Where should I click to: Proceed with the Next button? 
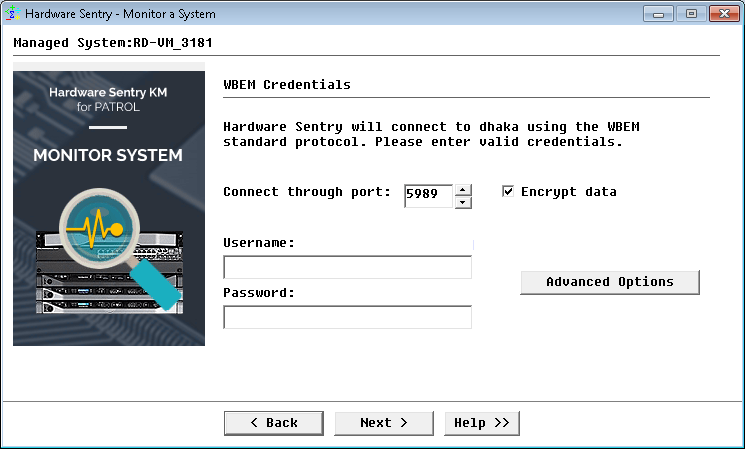point(384,423)
